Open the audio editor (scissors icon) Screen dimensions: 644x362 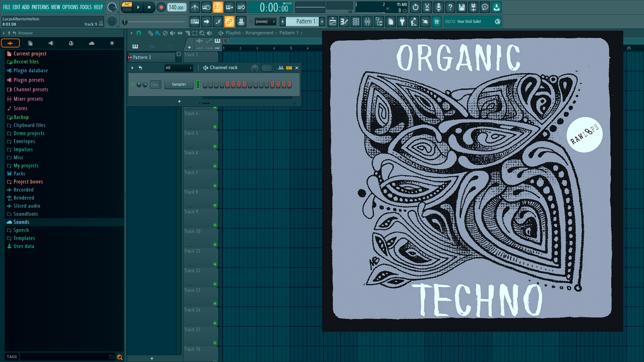click(427, 7)
